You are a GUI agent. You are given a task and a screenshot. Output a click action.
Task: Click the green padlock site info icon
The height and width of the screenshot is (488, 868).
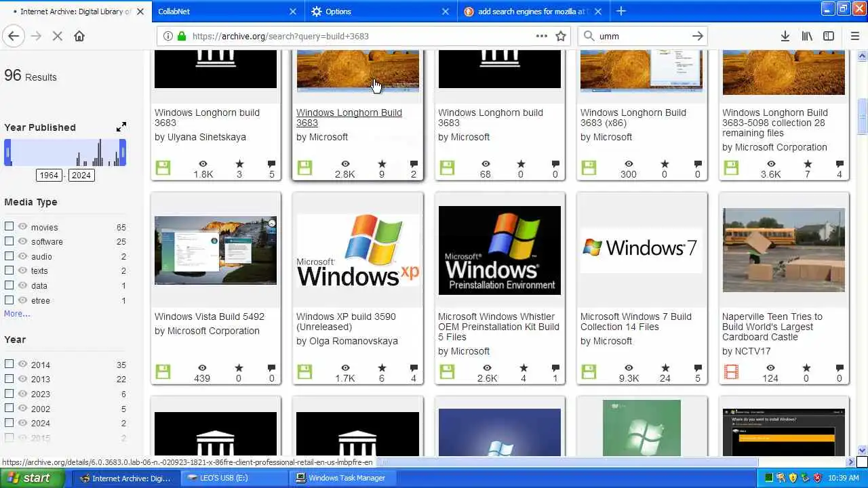coord(182,36)
